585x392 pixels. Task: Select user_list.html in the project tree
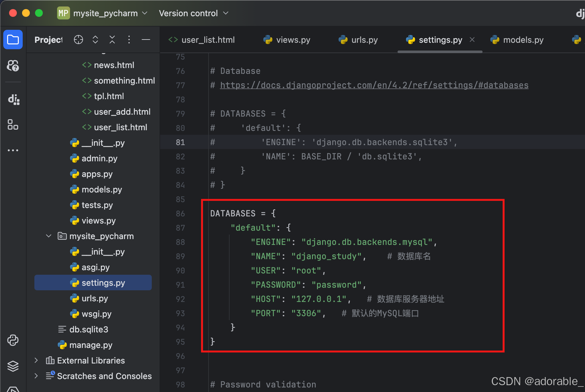point(121,127)
